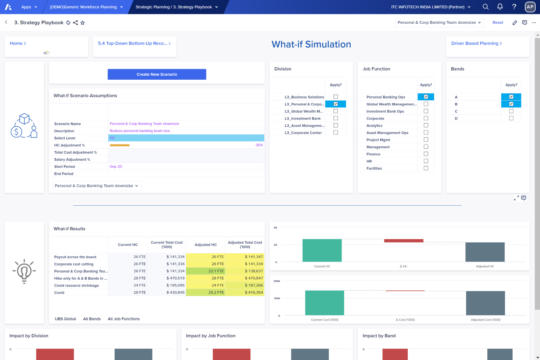Click the edit pencil icon in page header
540x360 pixels.
pyautogui.click(x=515, y=23)
